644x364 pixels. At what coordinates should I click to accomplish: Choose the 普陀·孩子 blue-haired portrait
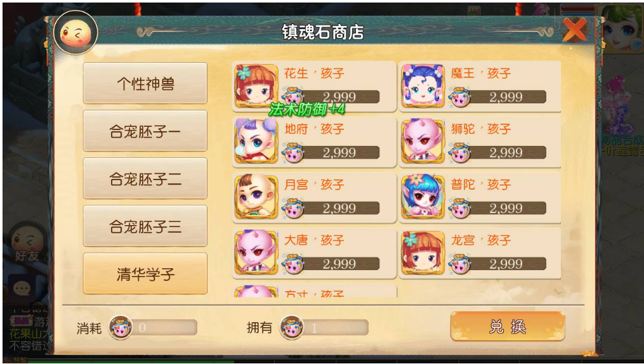(423, 197)
